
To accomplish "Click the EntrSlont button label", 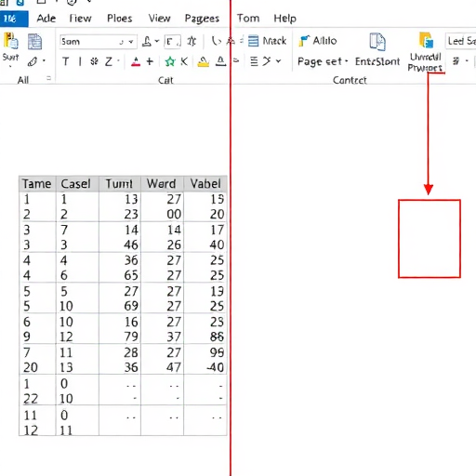I will (377, 61).
